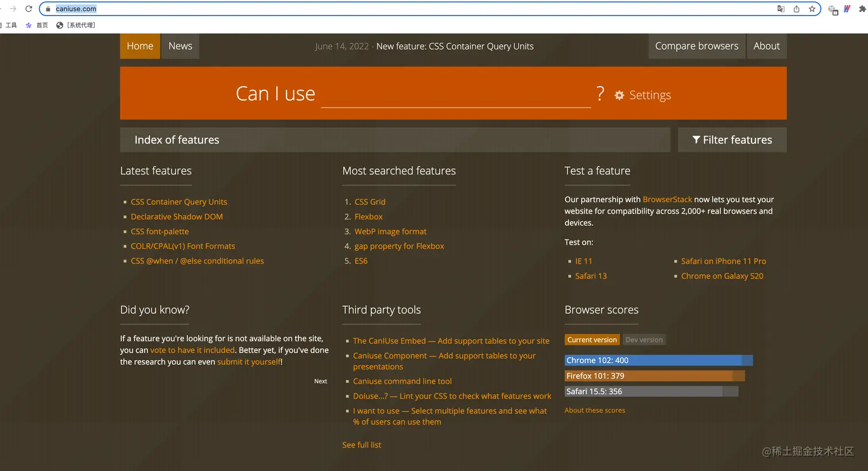Switch to the Home tab
Viewport: 868px width, 471px height.
[140, 46]
